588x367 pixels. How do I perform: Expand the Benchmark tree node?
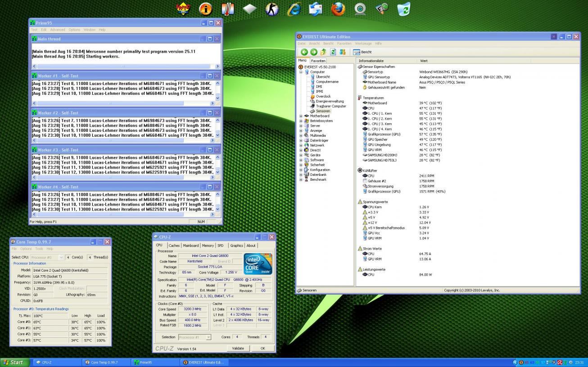(301, 179)
